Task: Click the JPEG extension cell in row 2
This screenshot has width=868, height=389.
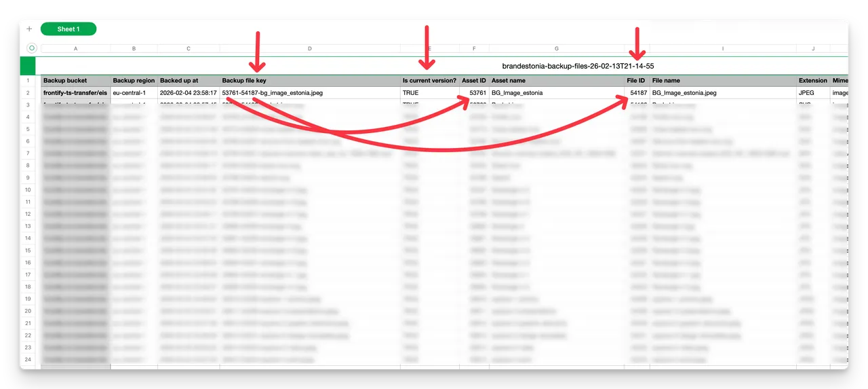Action: coord(813,93)
